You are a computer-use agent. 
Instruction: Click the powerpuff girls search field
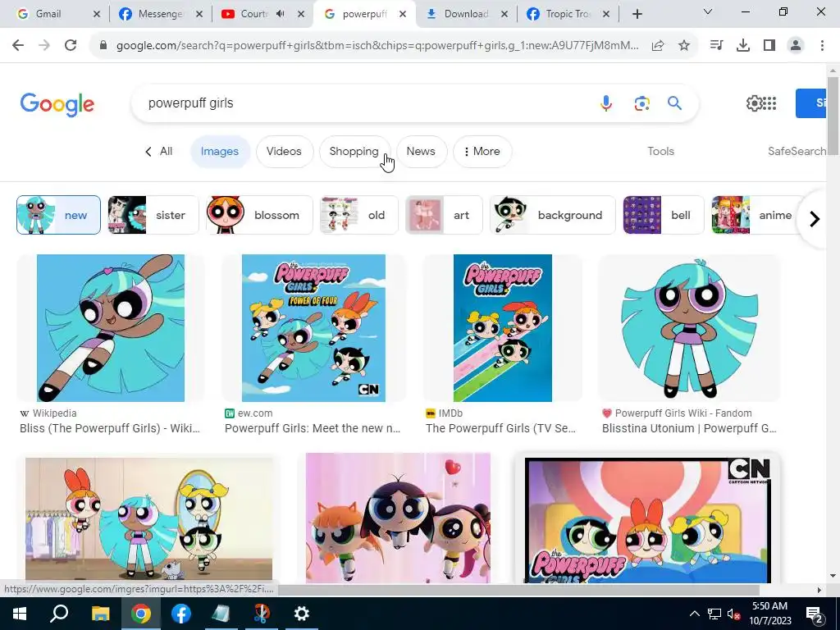click(364, 103)
